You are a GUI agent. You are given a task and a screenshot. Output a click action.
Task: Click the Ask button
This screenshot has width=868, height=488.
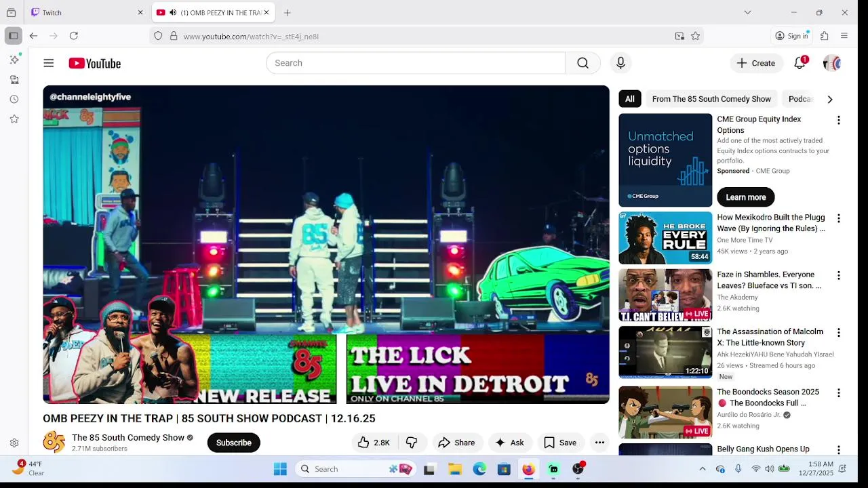[510, 443]
